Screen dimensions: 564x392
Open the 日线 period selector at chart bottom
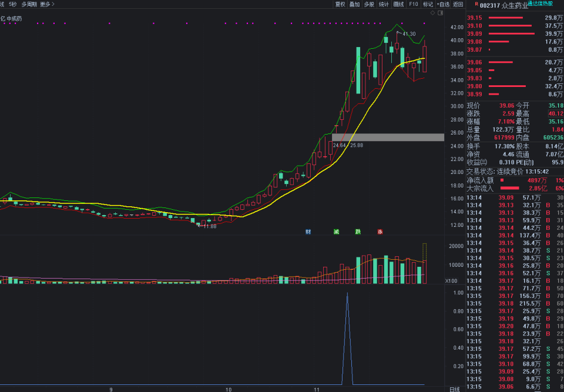coord(454,389)
